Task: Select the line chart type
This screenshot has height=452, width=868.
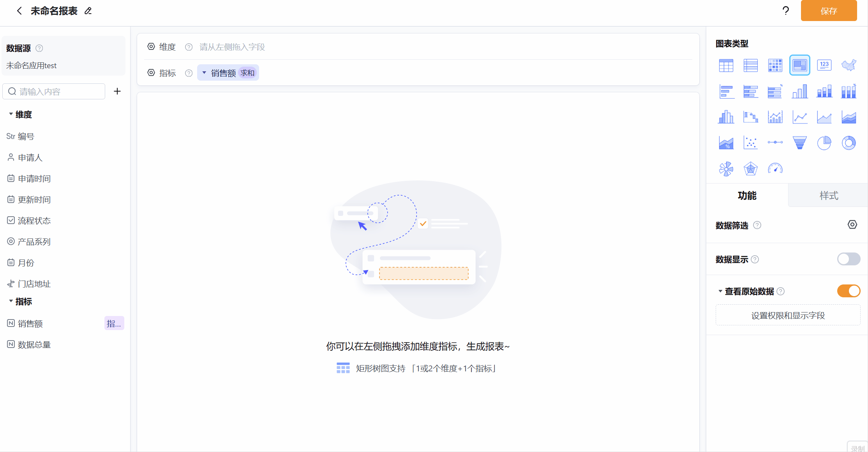Action: click(799, 117)
